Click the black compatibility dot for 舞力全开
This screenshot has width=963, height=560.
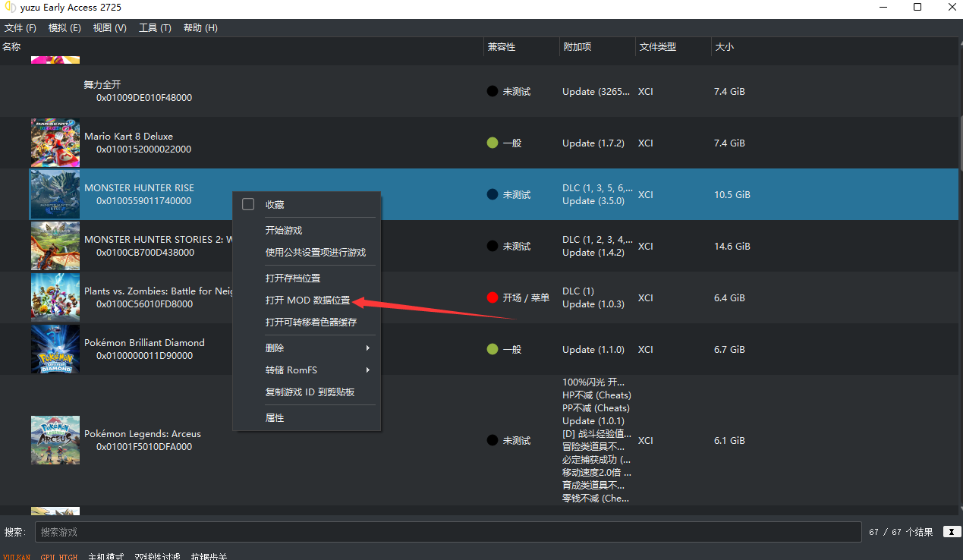coord(493,91)
